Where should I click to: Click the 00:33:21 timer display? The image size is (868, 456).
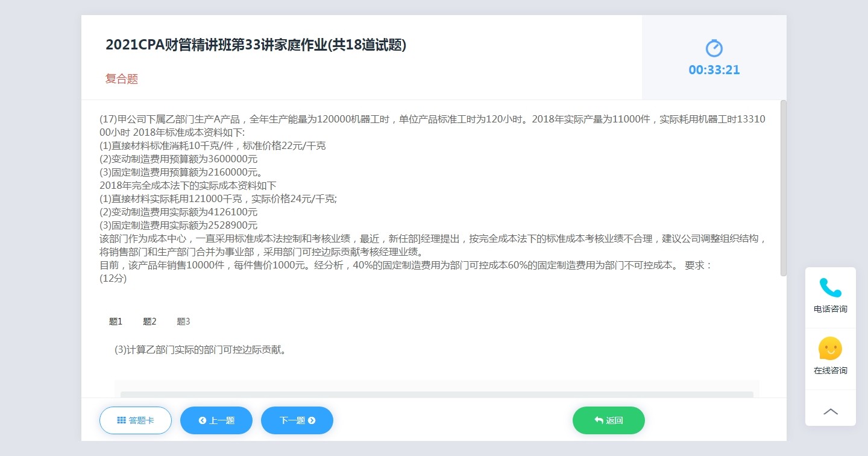pos(714,70)
